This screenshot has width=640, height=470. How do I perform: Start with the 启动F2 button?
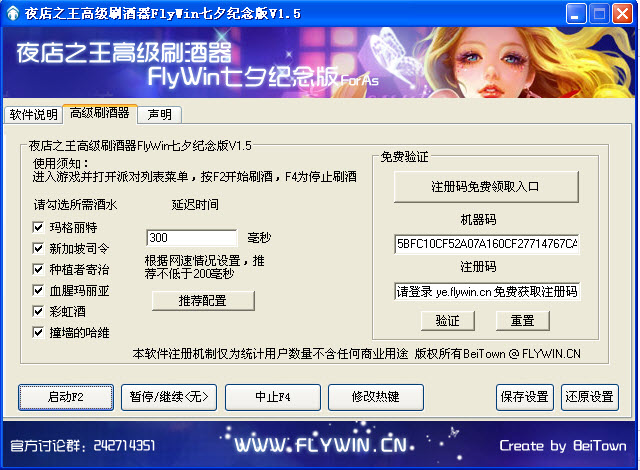(66, 397)
